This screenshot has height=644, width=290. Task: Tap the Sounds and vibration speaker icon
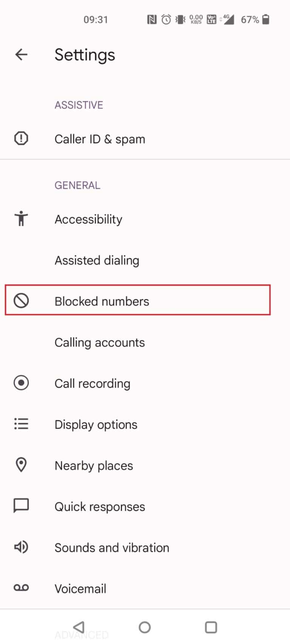21,547
